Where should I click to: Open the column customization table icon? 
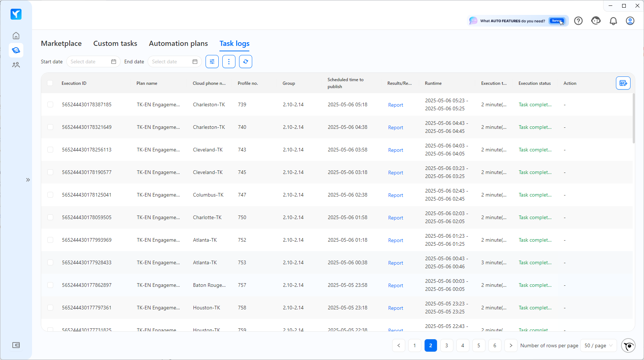623,83
